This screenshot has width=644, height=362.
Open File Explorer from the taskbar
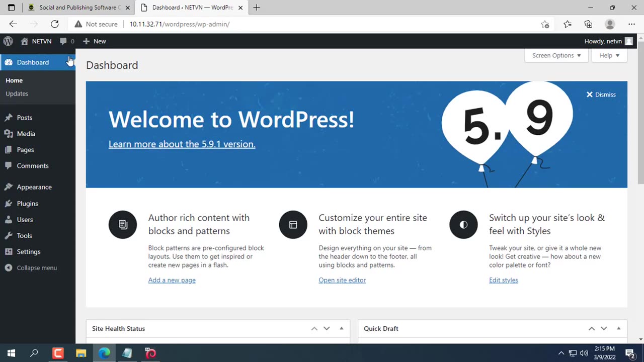point(81,353)
